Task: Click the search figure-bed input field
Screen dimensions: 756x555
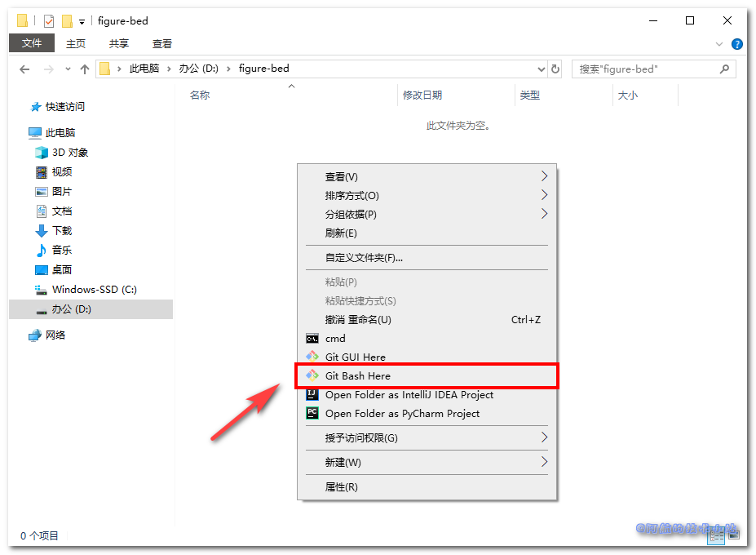Action: pyautogui.click(x=644, y=69)
